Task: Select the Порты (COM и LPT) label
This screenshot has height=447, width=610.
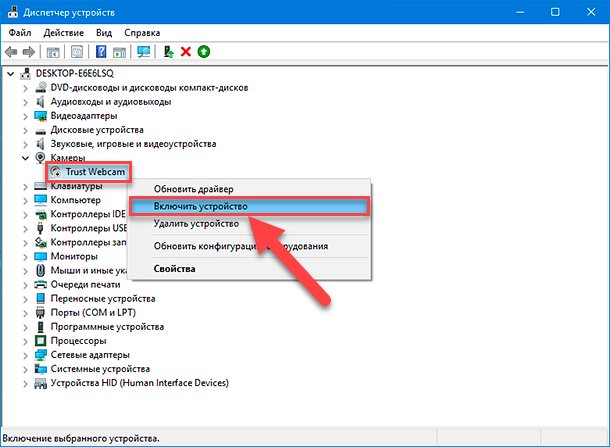Action: pyautogui.click(x=93, y=312)
